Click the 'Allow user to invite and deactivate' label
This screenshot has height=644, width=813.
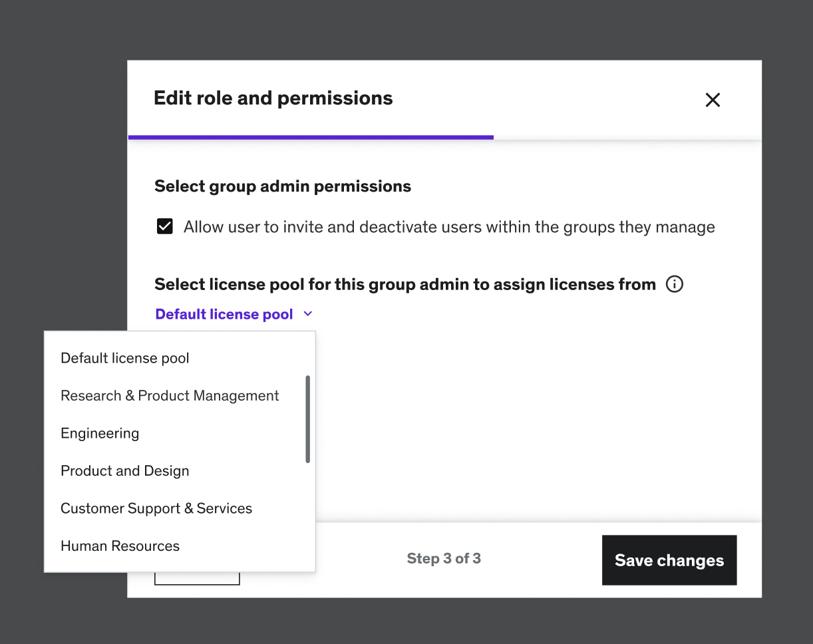449,227
